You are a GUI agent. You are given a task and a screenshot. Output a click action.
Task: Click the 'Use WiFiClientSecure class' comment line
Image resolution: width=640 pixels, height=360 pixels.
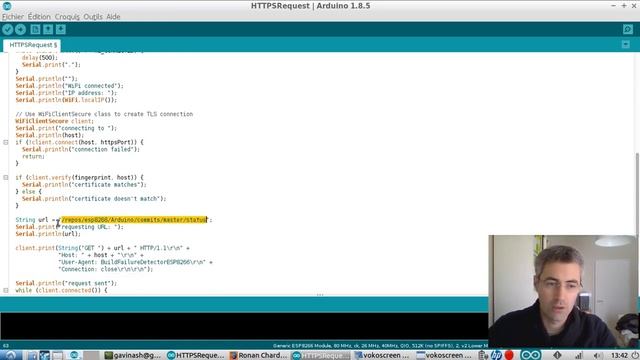click(104, 114)
